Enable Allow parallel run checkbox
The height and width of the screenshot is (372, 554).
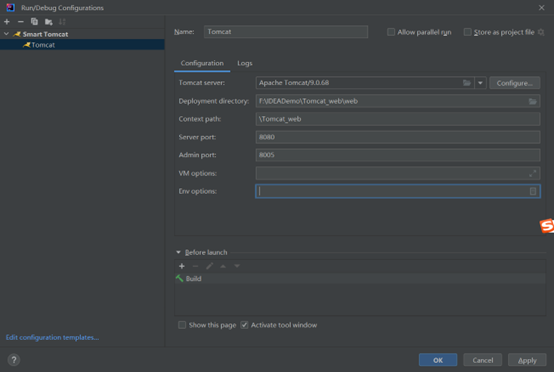click(391, 32)
